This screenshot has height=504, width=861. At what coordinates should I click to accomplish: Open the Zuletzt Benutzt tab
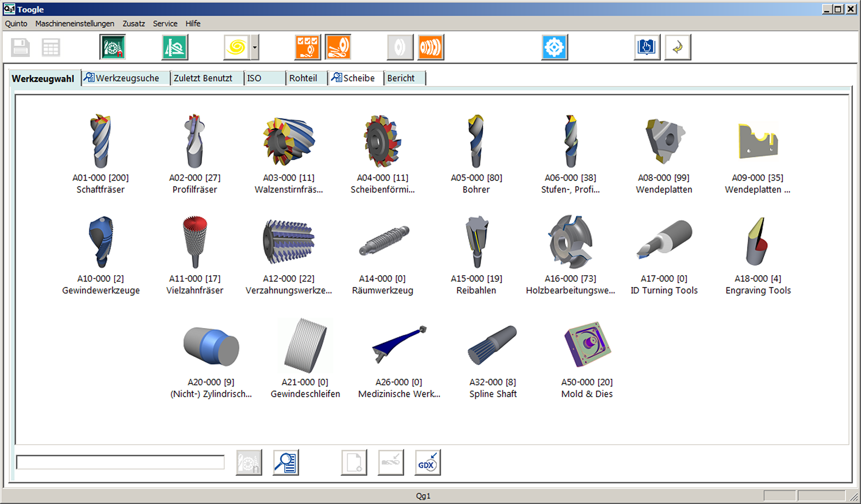[x=203, y=78]
